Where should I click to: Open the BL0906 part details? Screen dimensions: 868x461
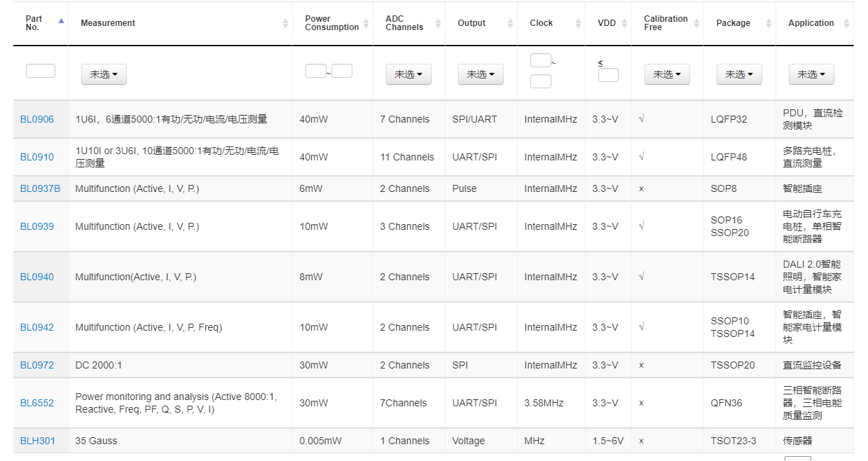pyautogui.click(x=36, y=118)
